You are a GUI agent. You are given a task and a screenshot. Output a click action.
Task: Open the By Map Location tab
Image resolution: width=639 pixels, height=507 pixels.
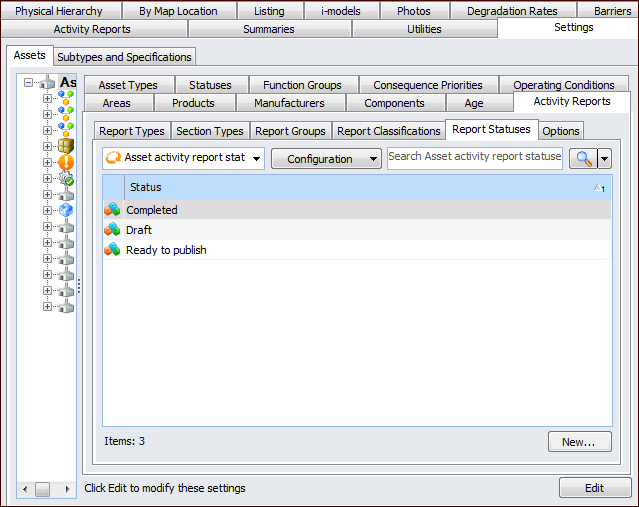click(x=179, y=11)
